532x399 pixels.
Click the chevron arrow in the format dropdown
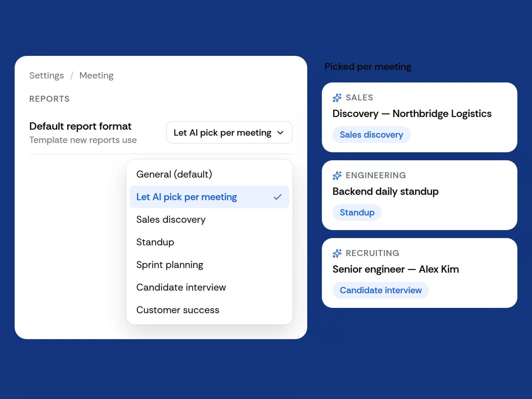tap(280, 133)
